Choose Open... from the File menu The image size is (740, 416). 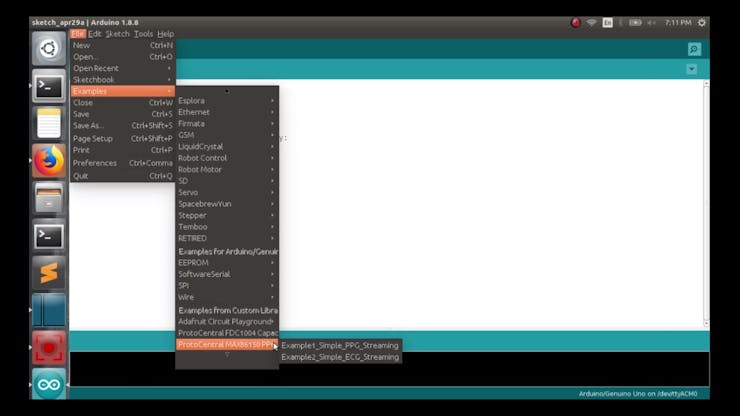[x=123, y=57]
